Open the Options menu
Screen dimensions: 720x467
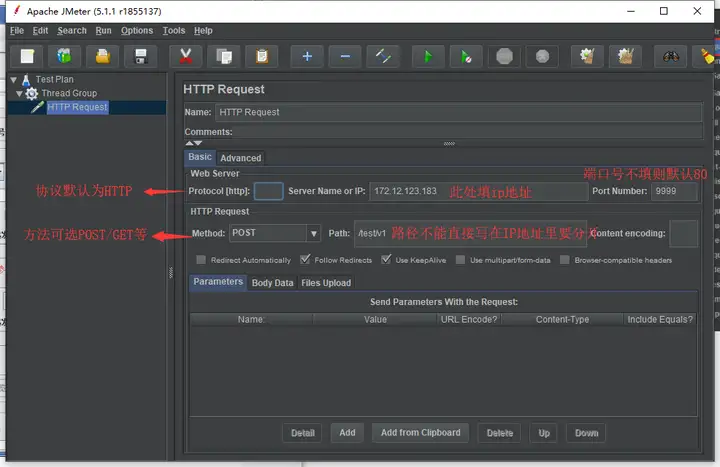click(x=137, y=31)
